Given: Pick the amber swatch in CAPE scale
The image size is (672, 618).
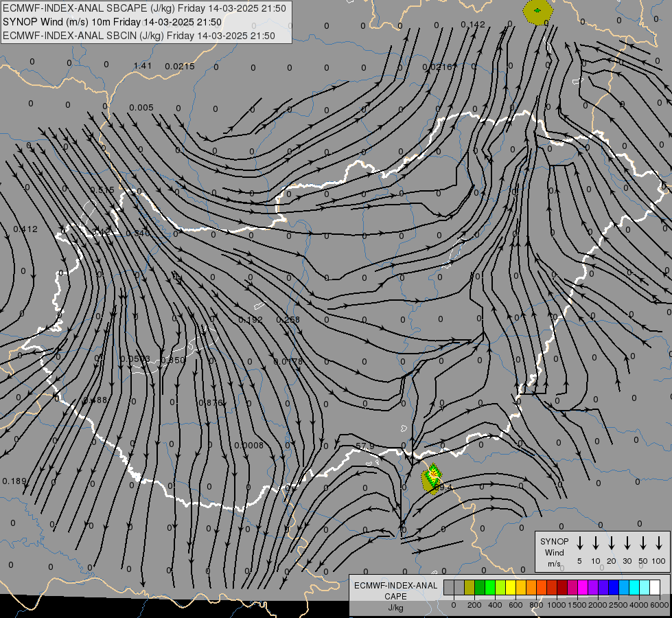Looking at the screenshot, I should (x=521, y=587).
